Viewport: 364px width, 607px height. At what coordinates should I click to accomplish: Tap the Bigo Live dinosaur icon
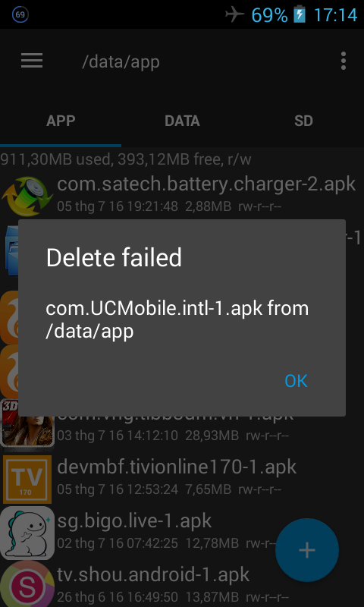[27, 533]
